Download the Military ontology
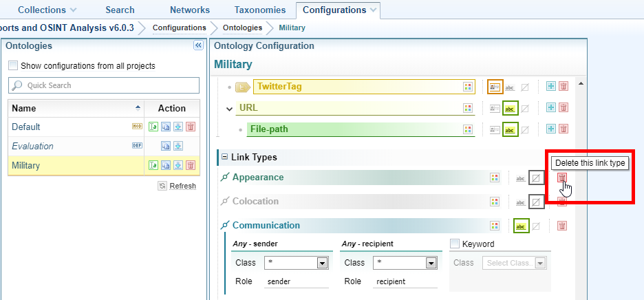Screen dimensions: 644x300 click(x=178, y=165)
